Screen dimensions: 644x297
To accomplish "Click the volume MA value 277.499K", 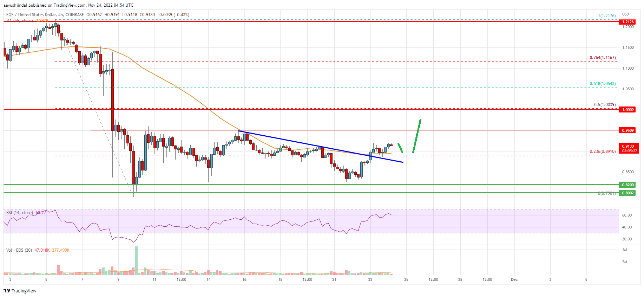I will click(x=61, y=250).
